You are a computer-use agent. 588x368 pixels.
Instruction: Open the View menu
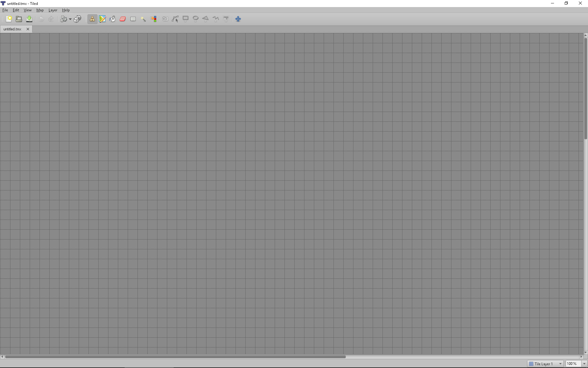(28, 10)
